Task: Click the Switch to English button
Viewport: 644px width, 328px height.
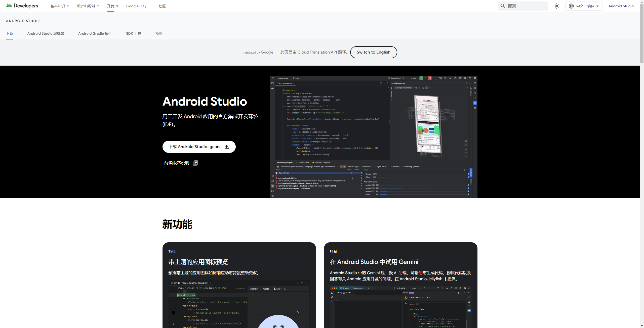Action: (x=373, y=52)
